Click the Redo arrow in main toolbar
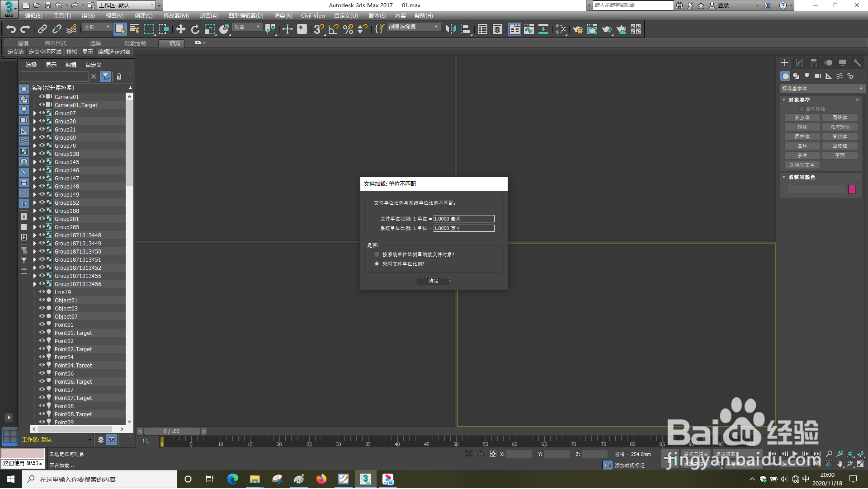868x489 pixels. 25,29
